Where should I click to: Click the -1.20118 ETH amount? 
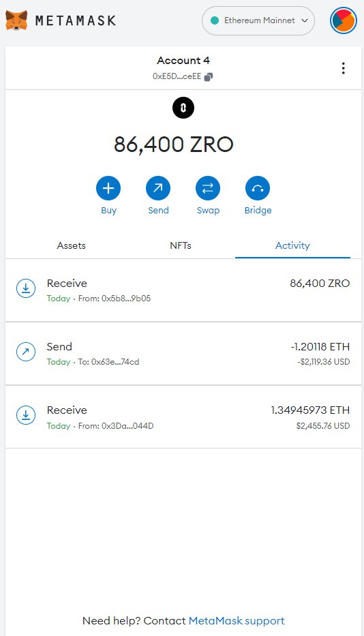coord(320,347)
